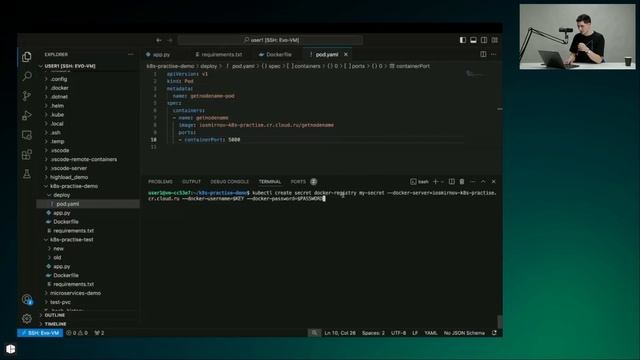Open the Search view in activity bar

click(27, 76)
